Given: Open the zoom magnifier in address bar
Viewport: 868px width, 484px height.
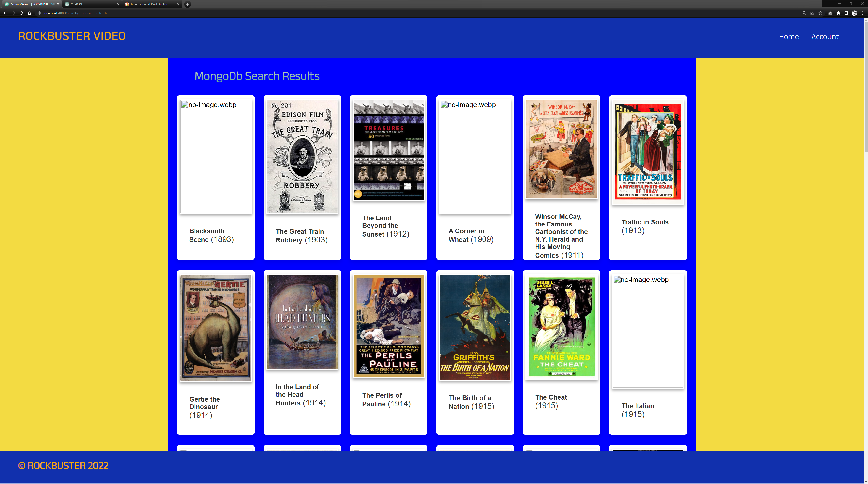Looking at the screenshot, I should point(804,13).
